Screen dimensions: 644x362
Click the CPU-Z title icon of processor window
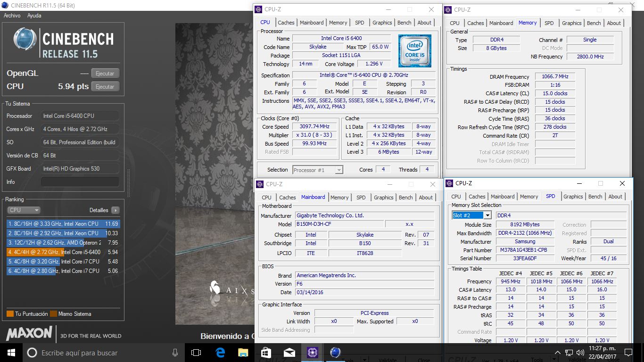(258, 9)
